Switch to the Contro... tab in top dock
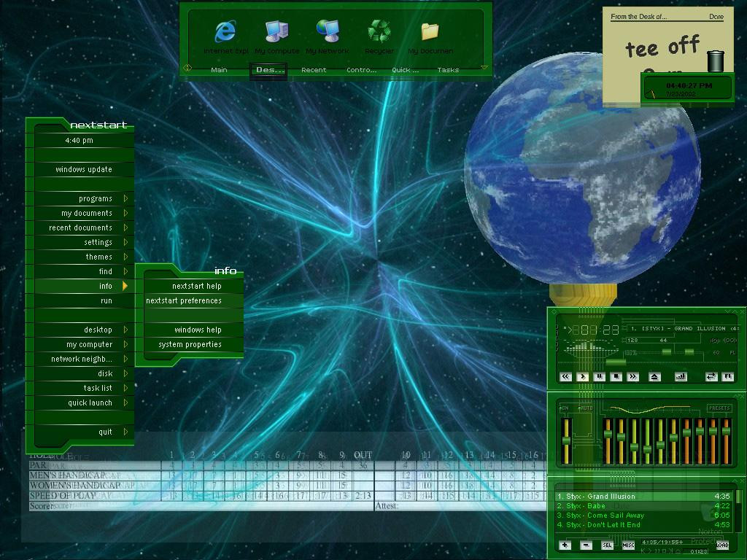The height and width of the screenshot is (560, 747). [361, 70]
